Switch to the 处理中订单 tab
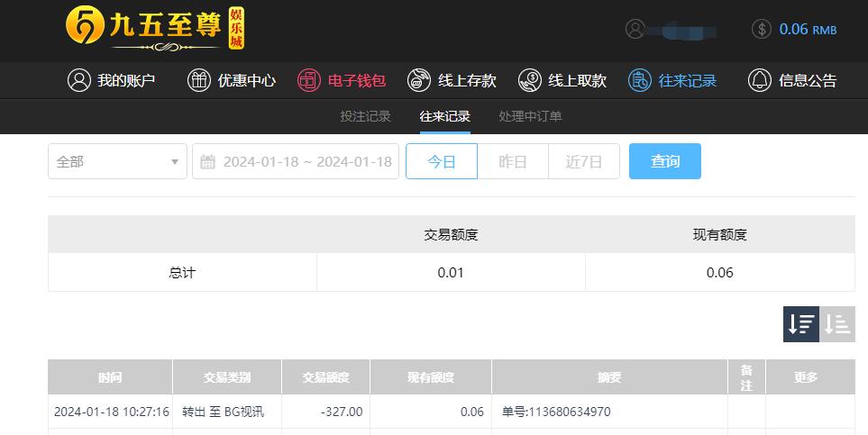The image size is (868, 435). point(530,116)
